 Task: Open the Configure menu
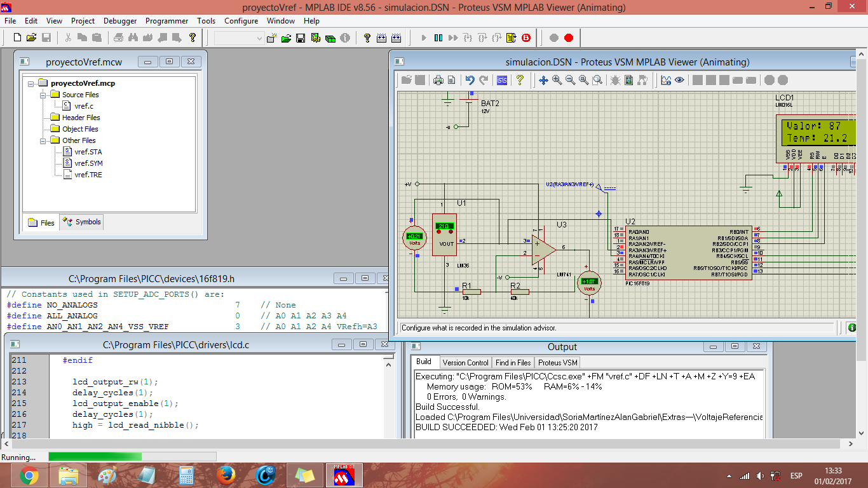[241, 21]
